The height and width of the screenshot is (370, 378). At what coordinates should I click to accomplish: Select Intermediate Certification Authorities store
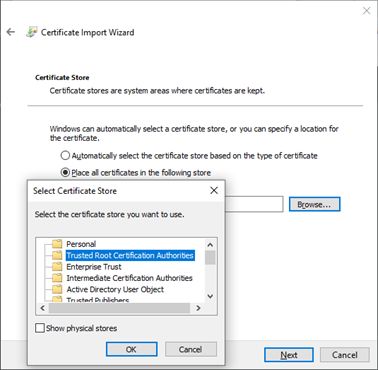click(129, 278)
